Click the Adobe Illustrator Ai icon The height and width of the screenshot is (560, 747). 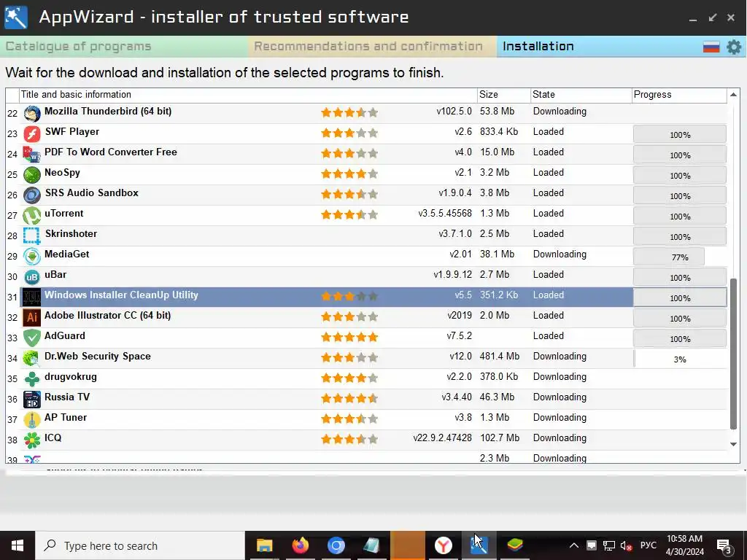tap(32, 318)
